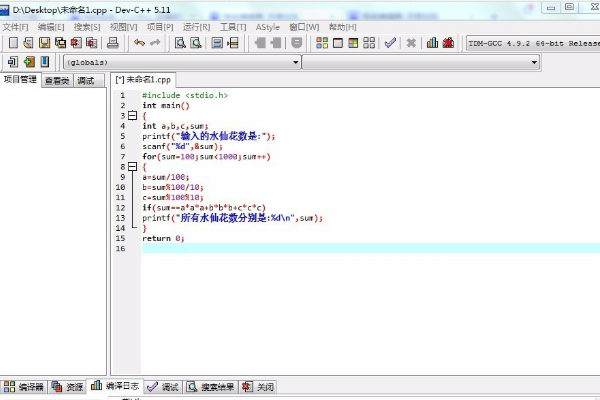The height and width of the screenshot is (400, 600).
Task: Run the program with the window icon
Action: pos(338,42)
